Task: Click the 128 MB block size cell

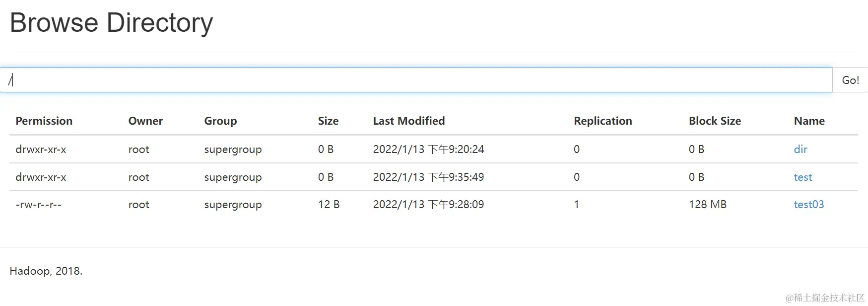Action: 708,204
